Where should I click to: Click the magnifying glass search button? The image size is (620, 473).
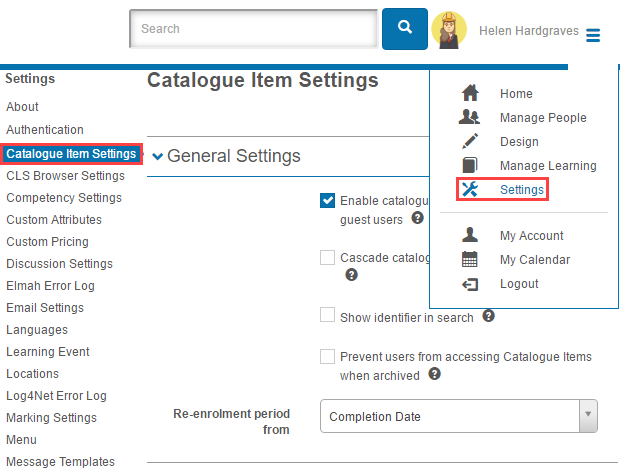[x=404, y=29]
